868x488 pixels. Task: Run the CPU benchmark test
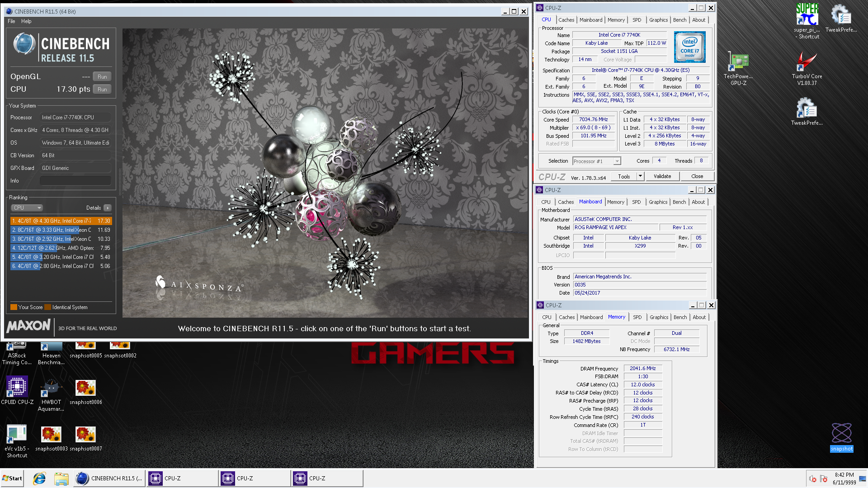click(102, 89)
